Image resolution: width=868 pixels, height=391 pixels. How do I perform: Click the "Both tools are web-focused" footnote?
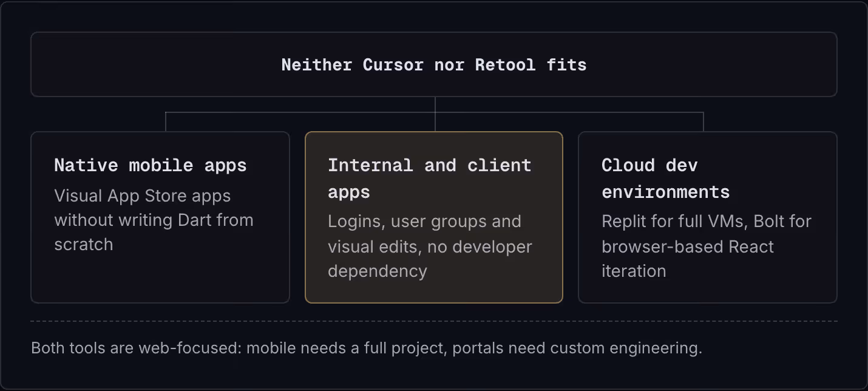[x=367, y=348]
